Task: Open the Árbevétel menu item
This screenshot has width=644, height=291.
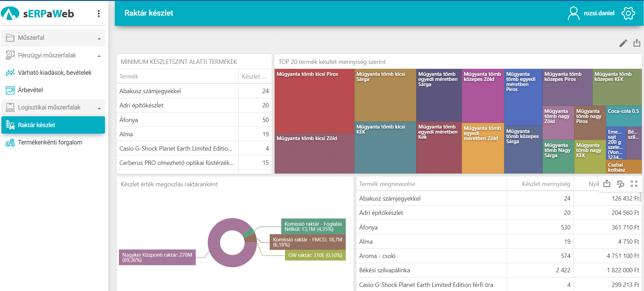Action: pyautogui.click(x=30, y=90)
